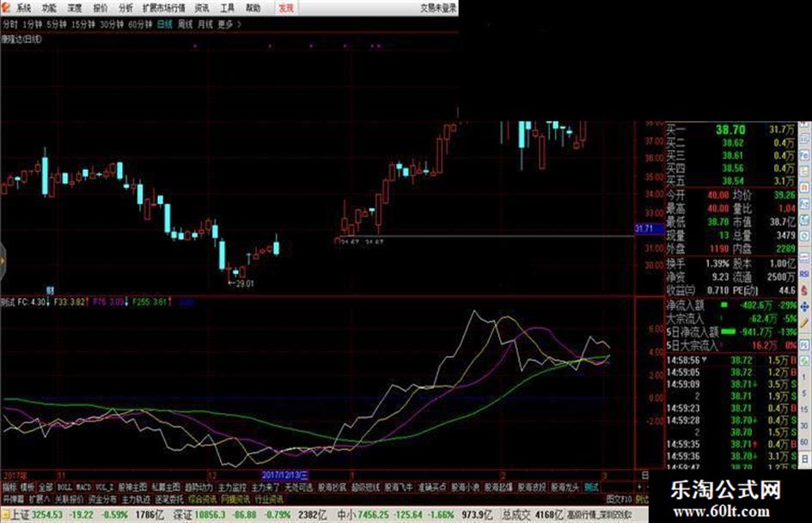Click small yellow icon before 上证 in status bar

tap(5, 514)
